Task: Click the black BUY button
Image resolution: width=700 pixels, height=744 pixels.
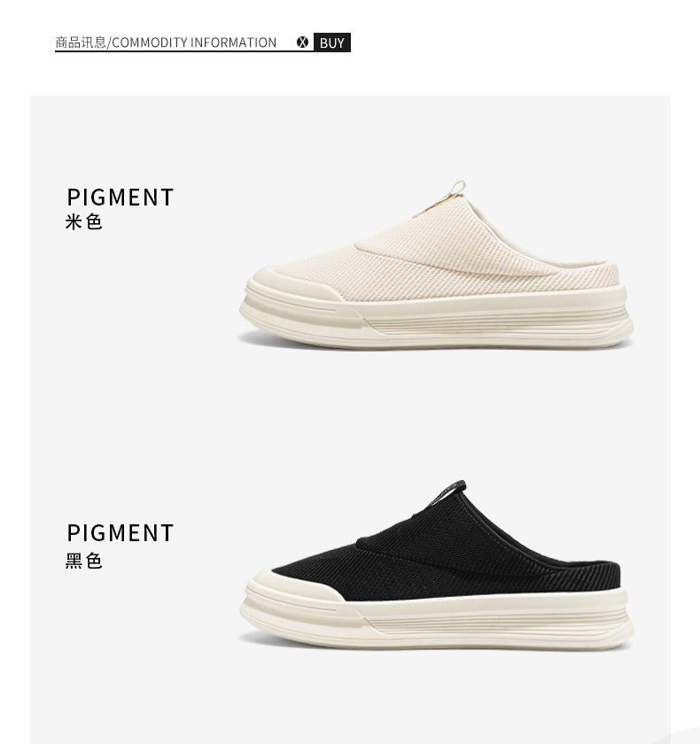Action: 331,43
